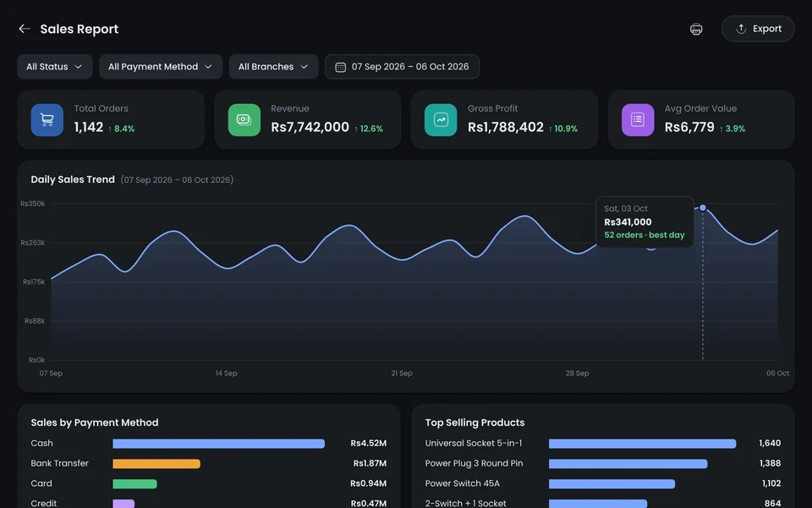Select the Revenue value Rs7,742,000

click(310, 127)
